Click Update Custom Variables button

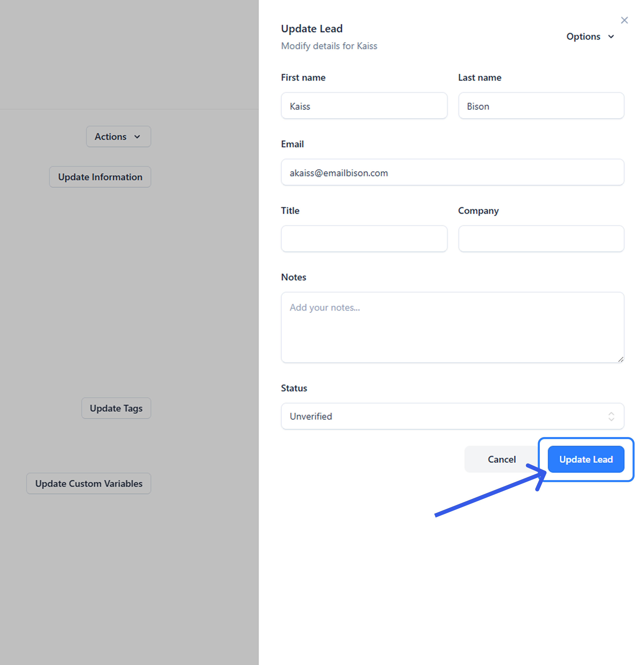(89, 483)
